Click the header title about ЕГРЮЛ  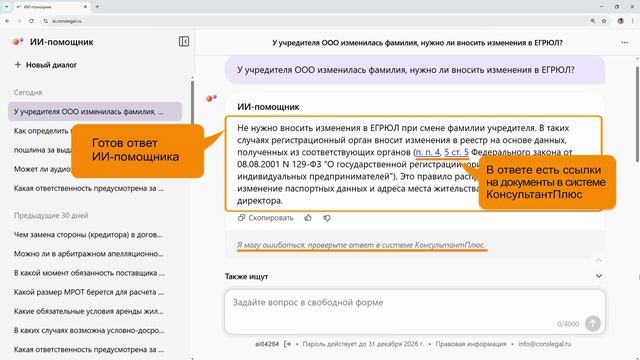[x=417, y=42]
